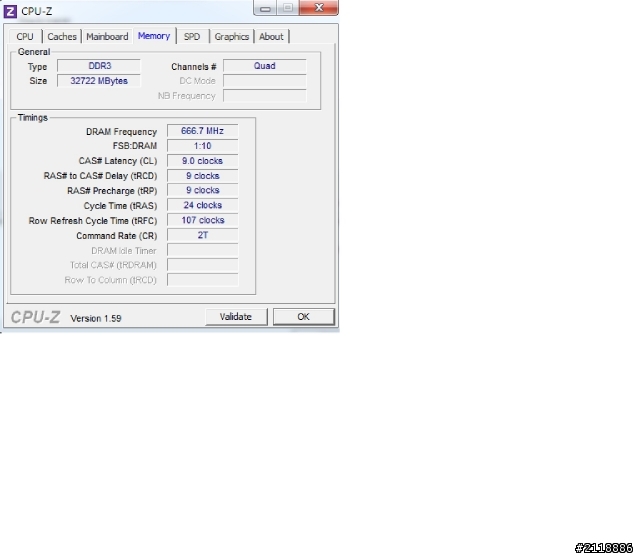The height and width of the screenshot is (556, 640).
Task: Click the empty DC Mode field
Action: coord(264,81)
